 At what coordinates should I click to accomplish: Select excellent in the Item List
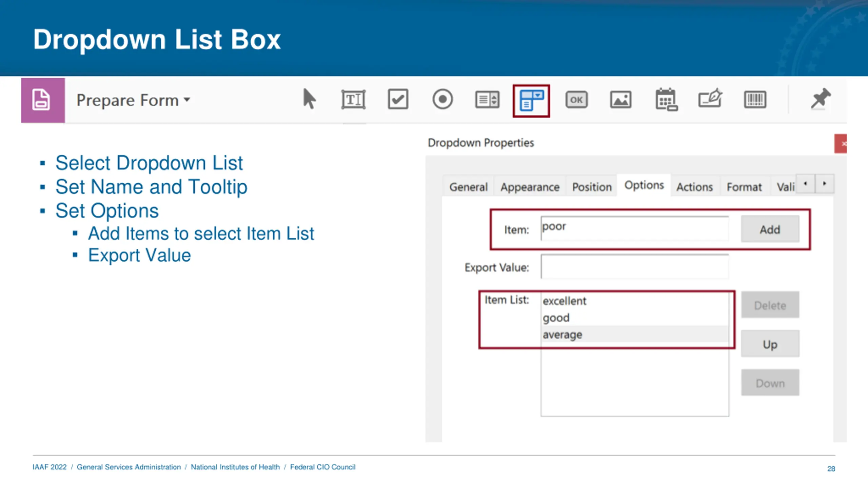[x=635, y=301]
